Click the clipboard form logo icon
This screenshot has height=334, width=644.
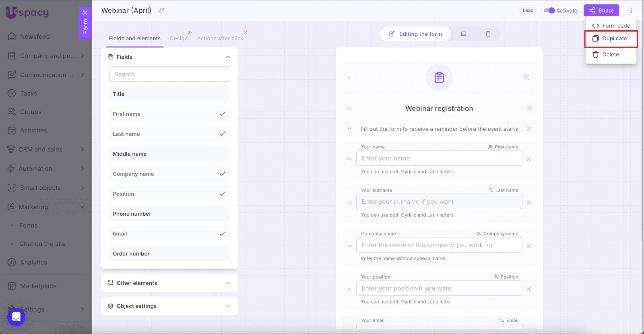click(439, 77)
